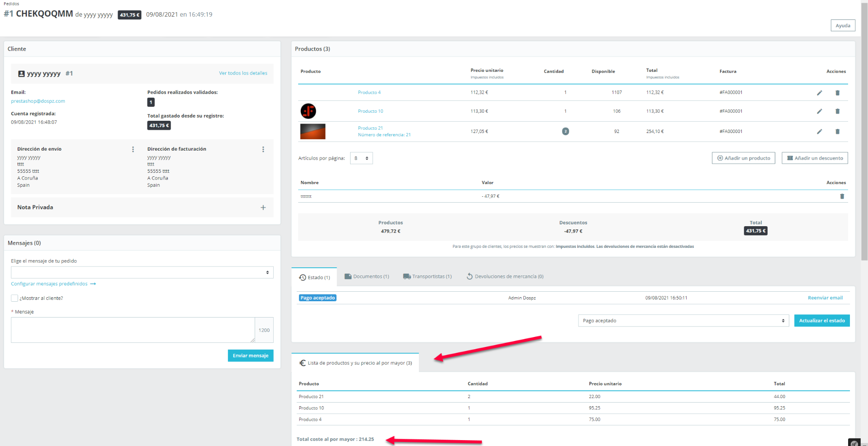Click the edit pencil for Producto 21
This screenshot has height=446, width=868.
click(819, 132)
